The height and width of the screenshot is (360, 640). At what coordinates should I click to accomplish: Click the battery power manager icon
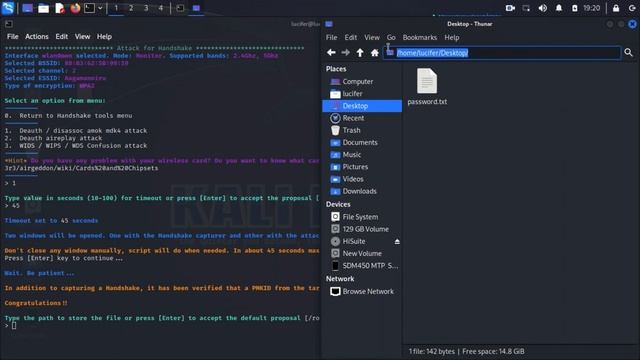tap(574, 8)
